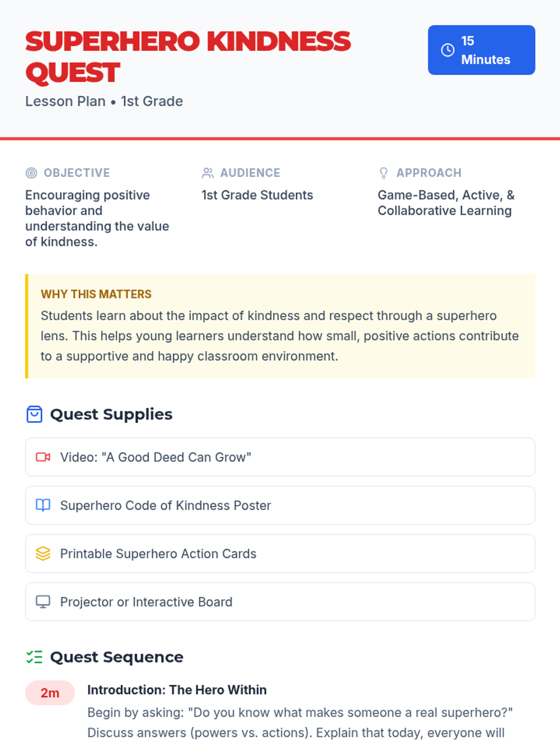Click the shopping bag Quest Supplies icon
This screenshot has width=560, height=747.
(x=35, y=414)
